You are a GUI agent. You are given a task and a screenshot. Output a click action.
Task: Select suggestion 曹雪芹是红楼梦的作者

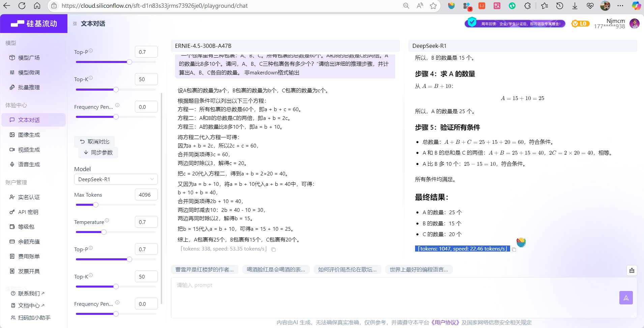(x=205, y=269)
